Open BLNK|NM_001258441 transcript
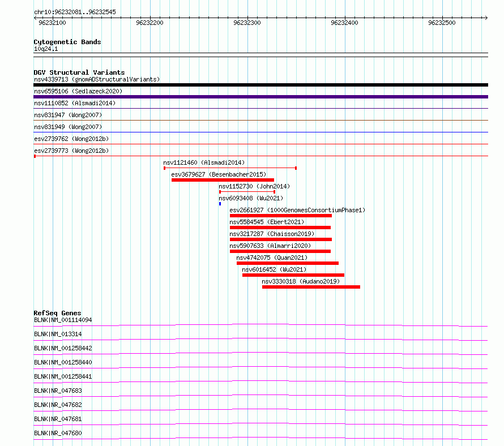This screenshot has width=504, height=446. click(x=63, y=376)
